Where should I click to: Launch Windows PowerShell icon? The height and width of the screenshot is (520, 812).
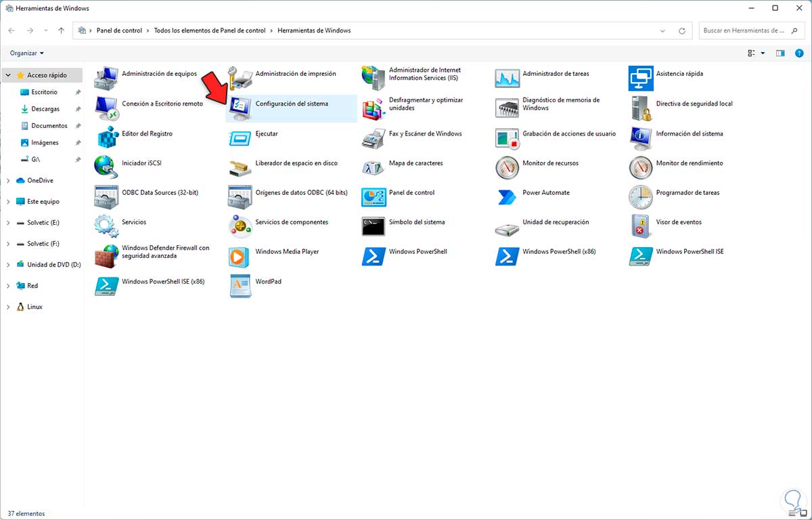(x=374, y=256)
